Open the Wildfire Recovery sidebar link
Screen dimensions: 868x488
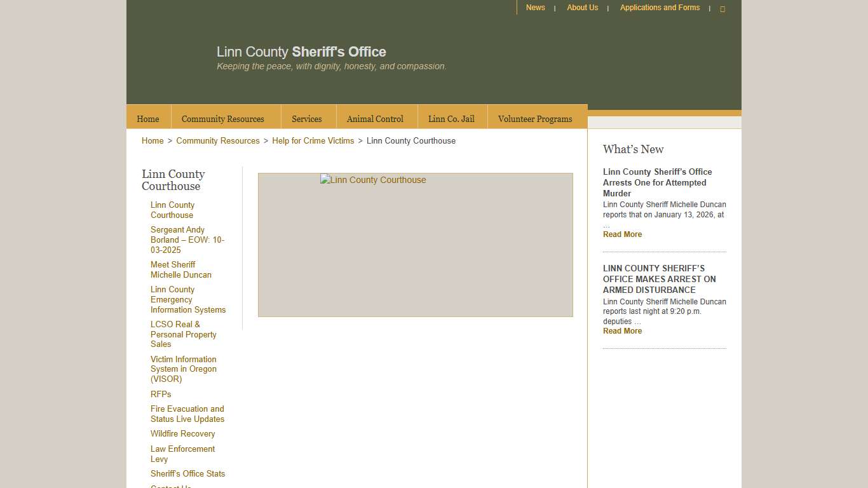(x=182, y=433)
